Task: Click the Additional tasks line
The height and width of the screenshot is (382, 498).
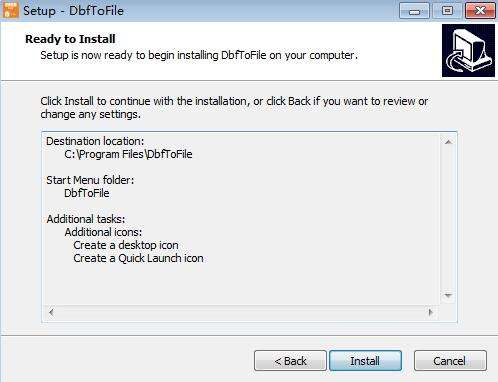Action: [x=86, y=219]
